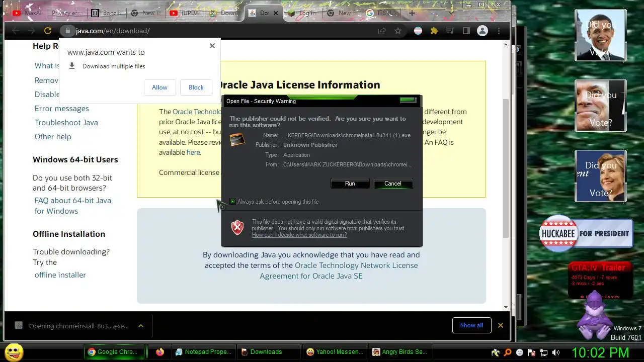Toggle Chrome's side panel icon

tap(466, 31)
